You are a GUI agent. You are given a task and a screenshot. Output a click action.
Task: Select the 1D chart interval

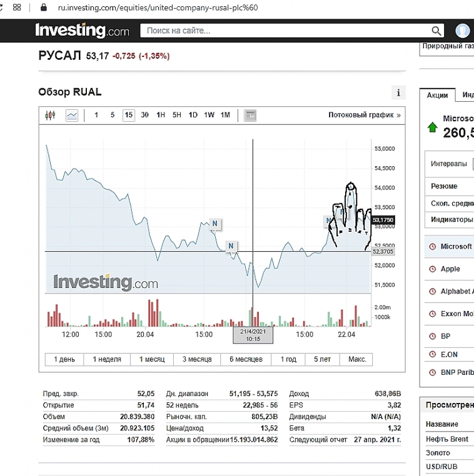(x=193, y=115)
